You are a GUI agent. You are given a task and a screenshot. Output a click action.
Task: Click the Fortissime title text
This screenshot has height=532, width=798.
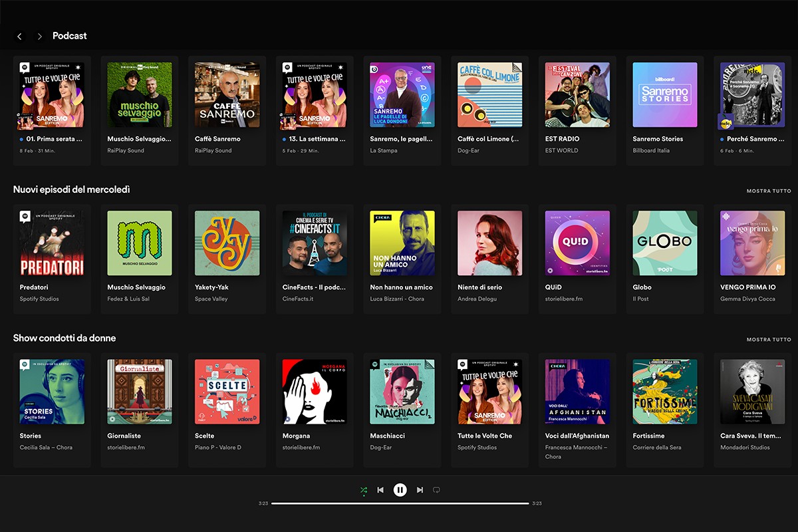click(648, 436)
